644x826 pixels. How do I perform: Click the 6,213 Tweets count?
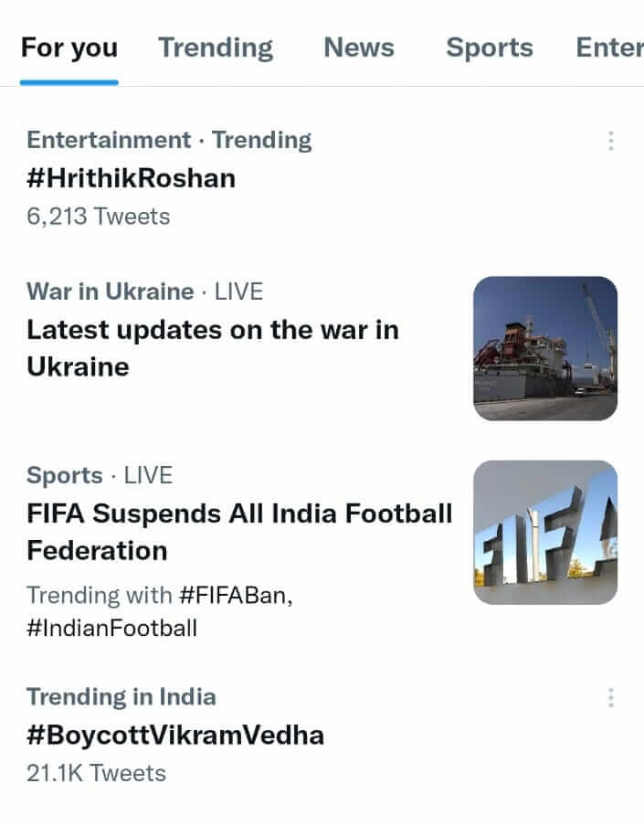click(99, 217)
